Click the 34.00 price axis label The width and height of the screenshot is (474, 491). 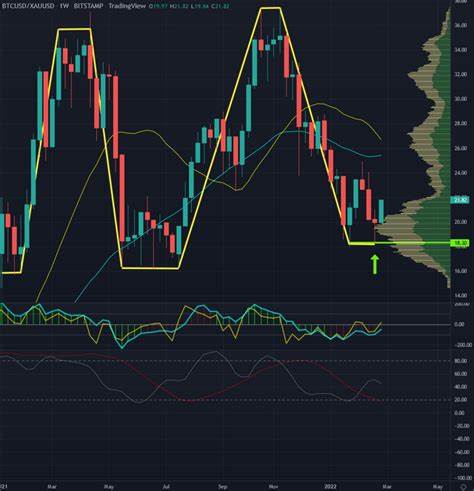[x=461, y=50]
